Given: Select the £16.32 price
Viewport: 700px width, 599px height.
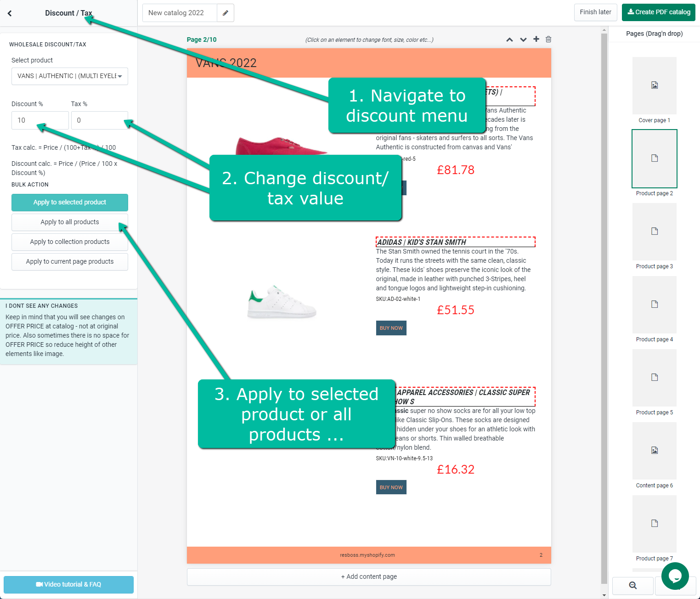Looking at the screenshot, I should click(x=456, y=469).
